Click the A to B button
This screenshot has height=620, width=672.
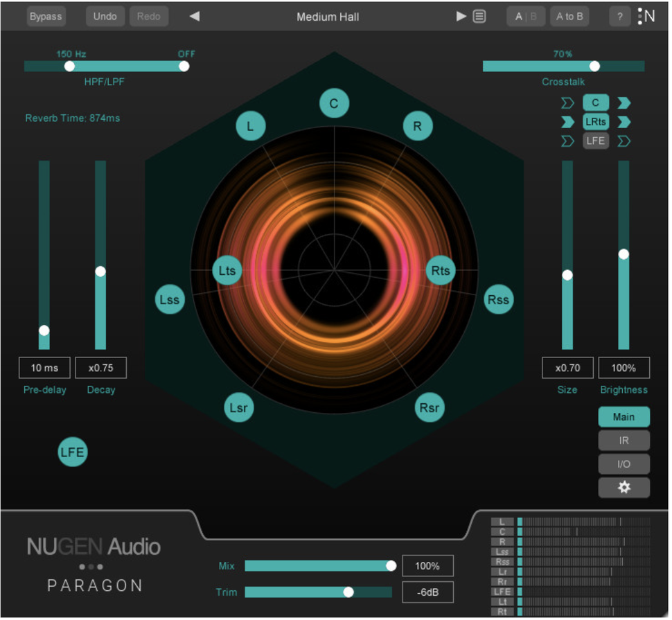pos(569,16)
